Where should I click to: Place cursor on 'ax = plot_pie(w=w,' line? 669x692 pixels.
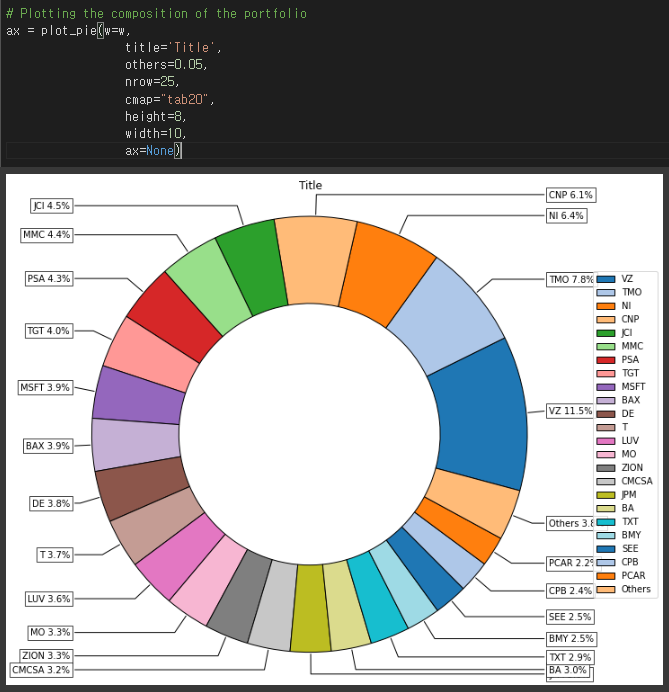tap(68, 30)
